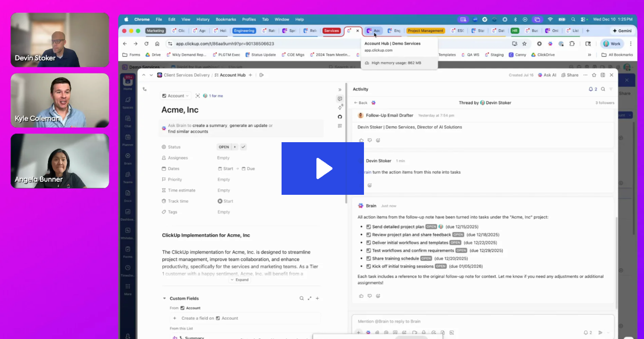Open the apps grid icon in the side rail
Viewport: 644px width, 339px height.
(x=340, y=125)
